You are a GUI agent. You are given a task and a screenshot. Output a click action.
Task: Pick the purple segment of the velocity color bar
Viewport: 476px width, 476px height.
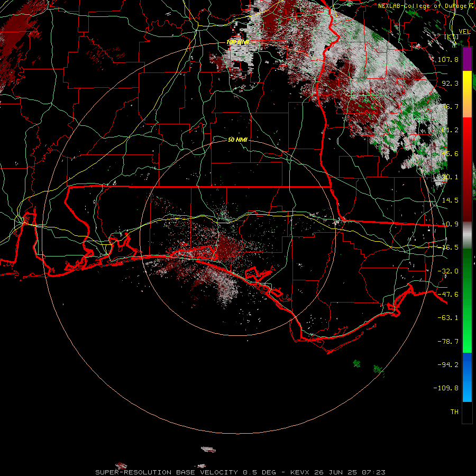(467, 59)
